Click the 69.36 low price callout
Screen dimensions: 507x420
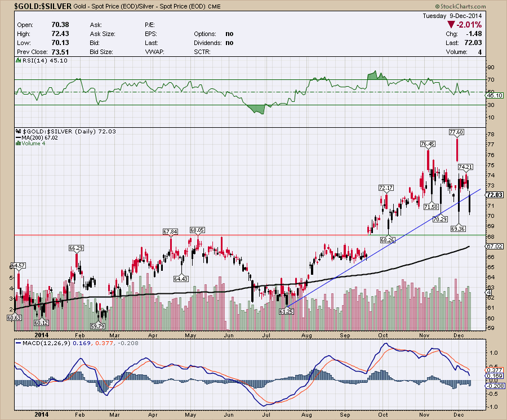pos(457,229)
